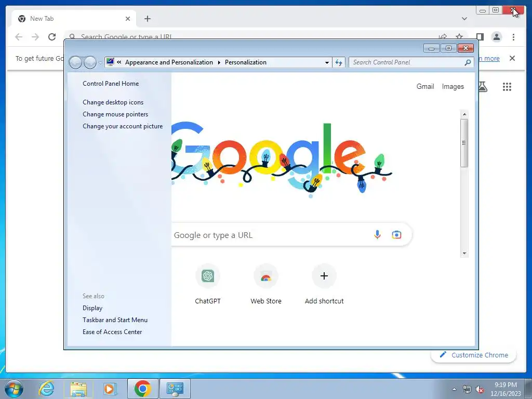Control Panel forward arrow button
Viewport: 532px width, 399px height.
(x=90, y=62)
